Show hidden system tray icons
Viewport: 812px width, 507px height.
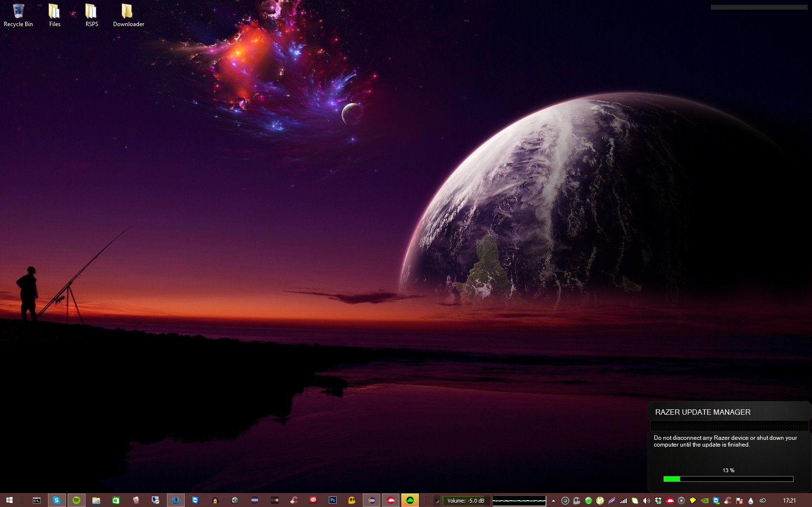coord(553,501)
